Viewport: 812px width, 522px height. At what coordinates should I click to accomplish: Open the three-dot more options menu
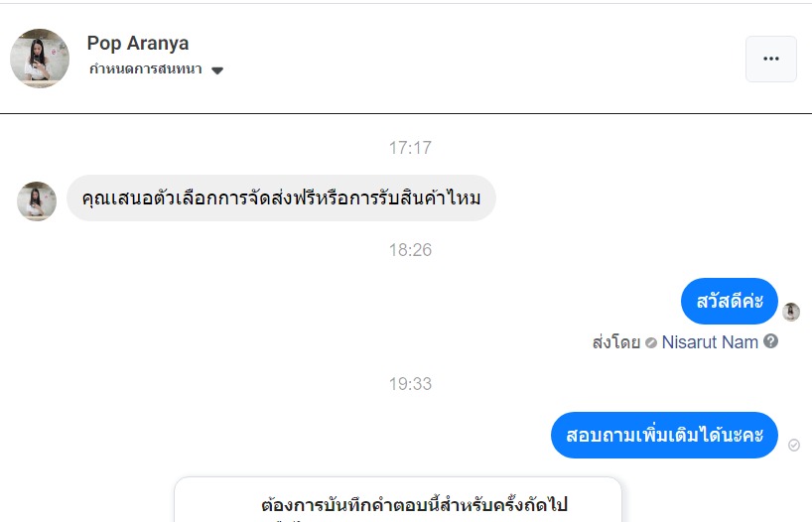770,59
